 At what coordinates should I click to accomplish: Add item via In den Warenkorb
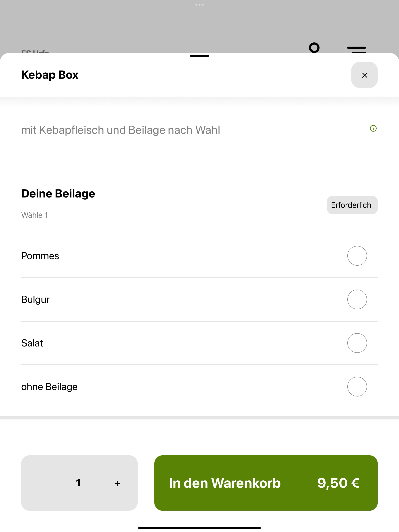[266, 483]
